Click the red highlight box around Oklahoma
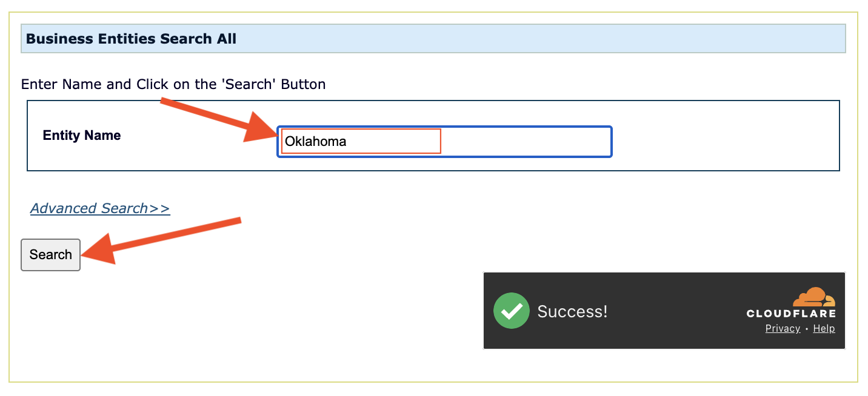 pos(361,141)
